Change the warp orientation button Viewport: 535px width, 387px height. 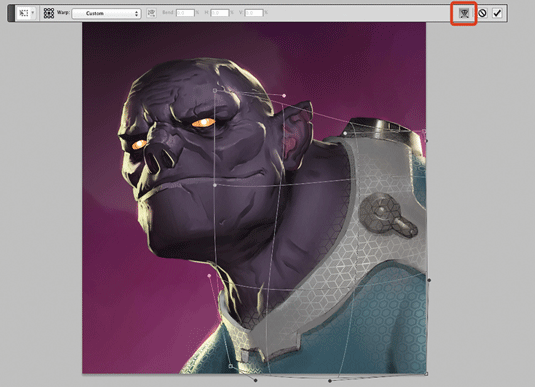point(151,13)
